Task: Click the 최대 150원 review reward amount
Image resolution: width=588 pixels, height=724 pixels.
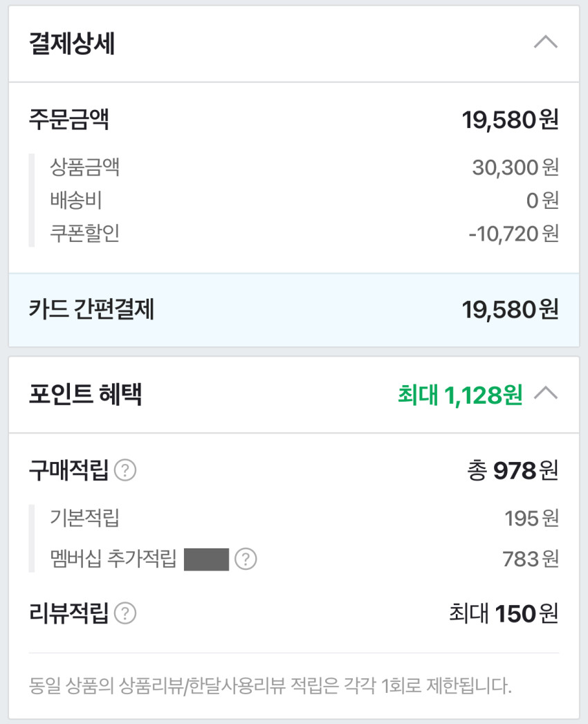Action: click(503, 613)
